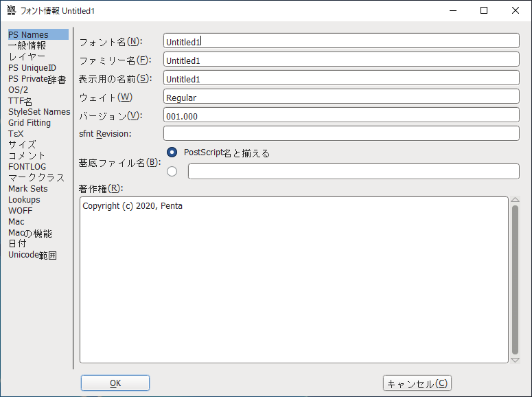
Task: Open the PS Private辞書 section
Action: pyautogui.click(x=37, y=79)
